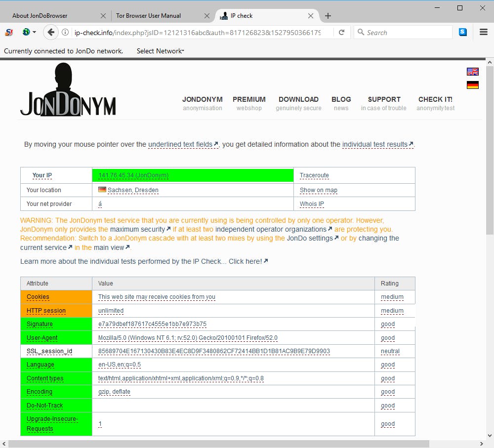Click the 'Click here!' link
This screenshot has height=448, width=494.
tap(248, 261)
